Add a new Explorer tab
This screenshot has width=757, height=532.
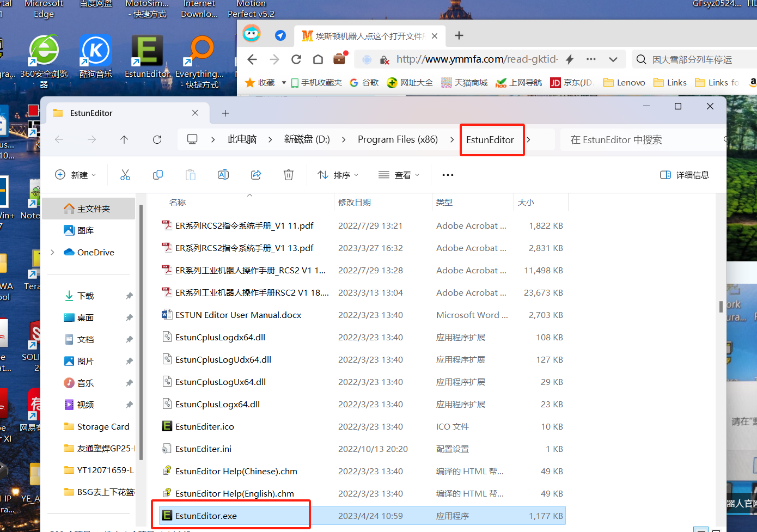(x=225, y=113)
